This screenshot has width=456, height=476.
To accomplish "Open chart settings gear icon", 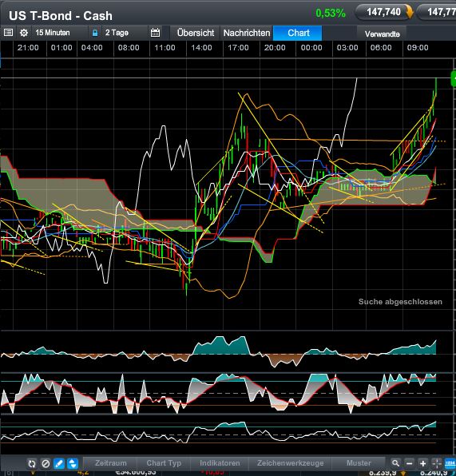I will [x=24, y=33].
